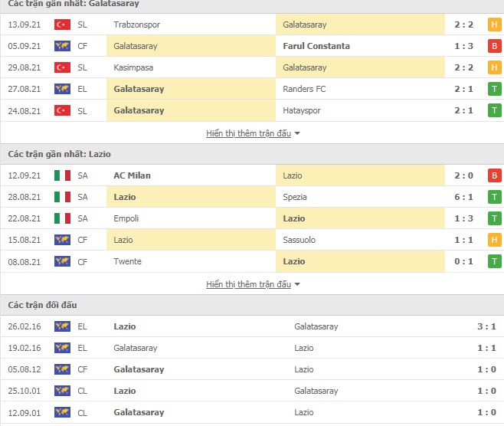Click the green T badge on Lazio-Spezia row
The height and width of the screenshot is (426, 504).
click(x=494, y=197)
